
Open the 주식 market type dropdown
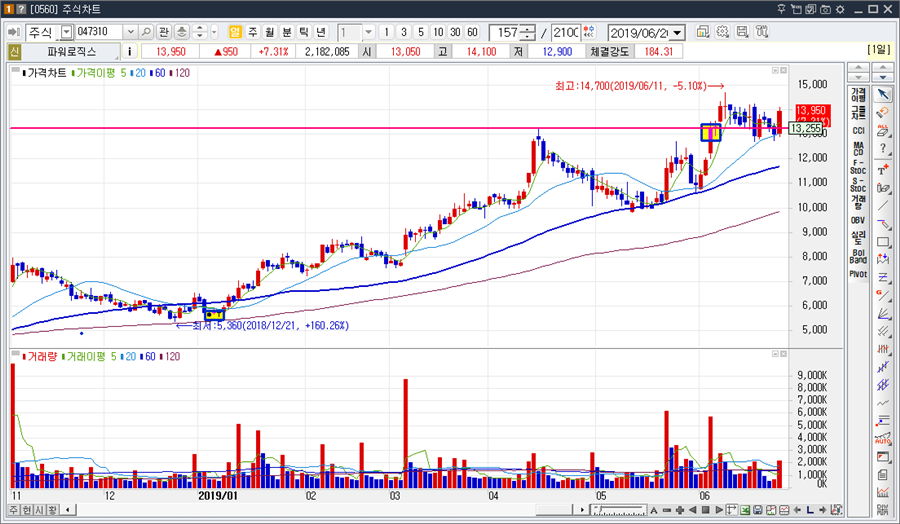[x=67, y=32]
